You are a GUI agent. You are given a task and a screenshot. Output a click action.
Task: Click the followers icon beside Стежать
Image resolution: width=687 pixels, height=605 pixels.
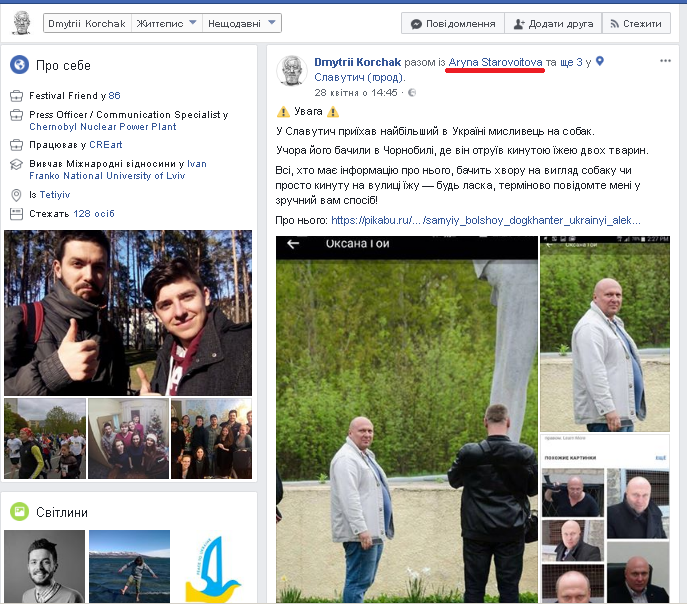coord(16,214)
